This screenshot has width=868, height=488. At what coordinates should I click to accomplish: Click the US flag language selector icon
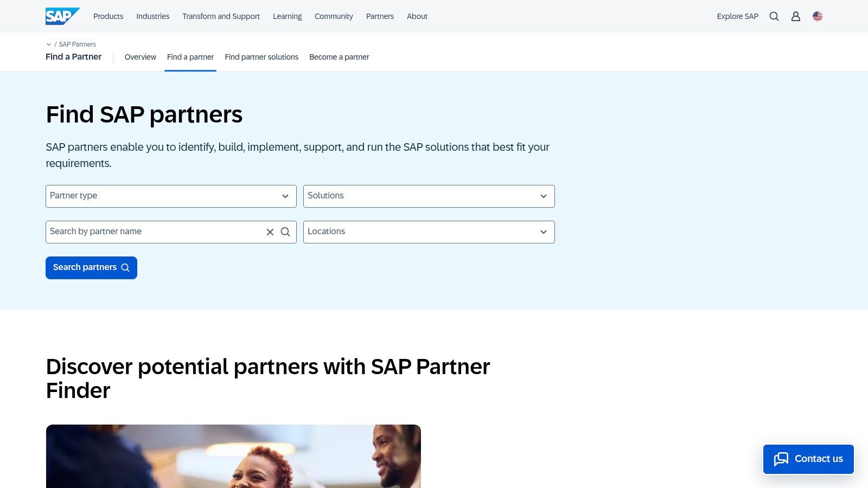pos(817,16)
